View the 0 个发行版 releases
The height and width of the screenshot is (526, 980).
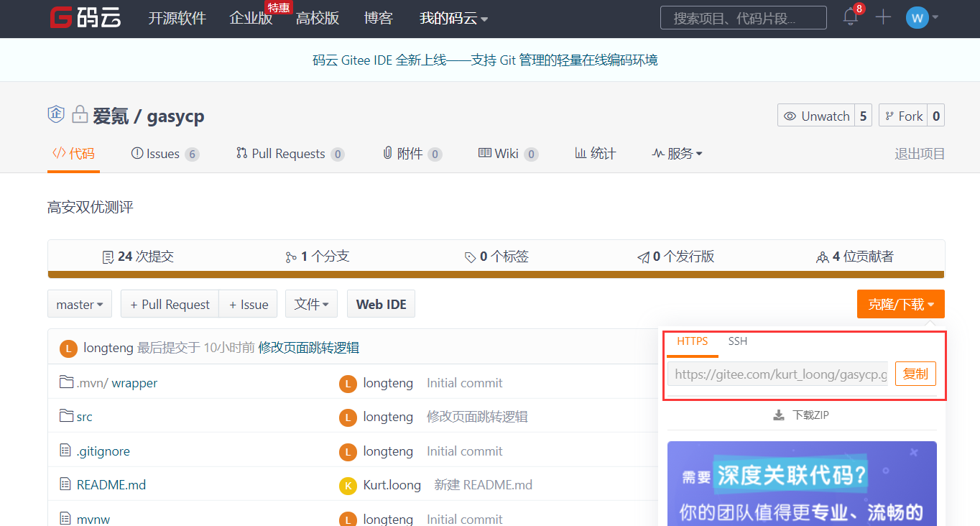tap(675, 257)
